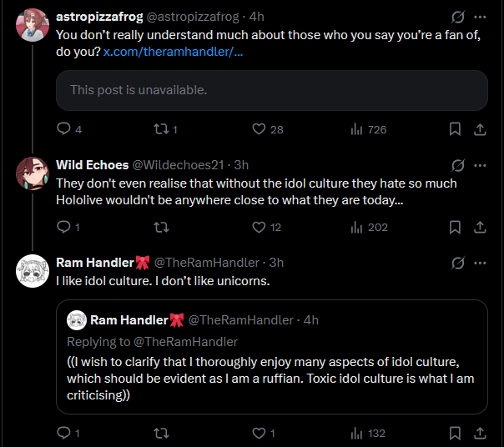Reply to Wild Echoes' post

coord(63,227)
